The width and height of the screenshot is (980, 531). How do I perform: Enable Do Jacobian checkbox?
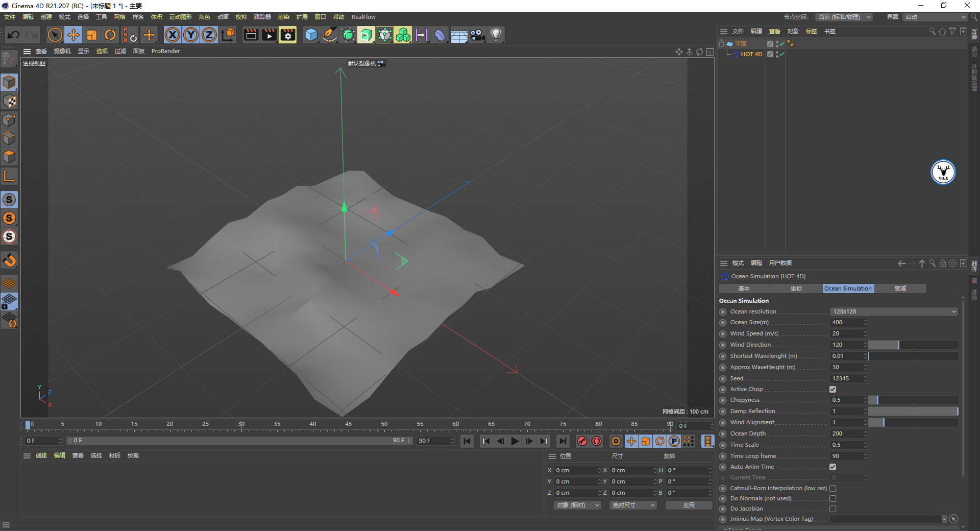pyautogui.click(x=833, y=509)
